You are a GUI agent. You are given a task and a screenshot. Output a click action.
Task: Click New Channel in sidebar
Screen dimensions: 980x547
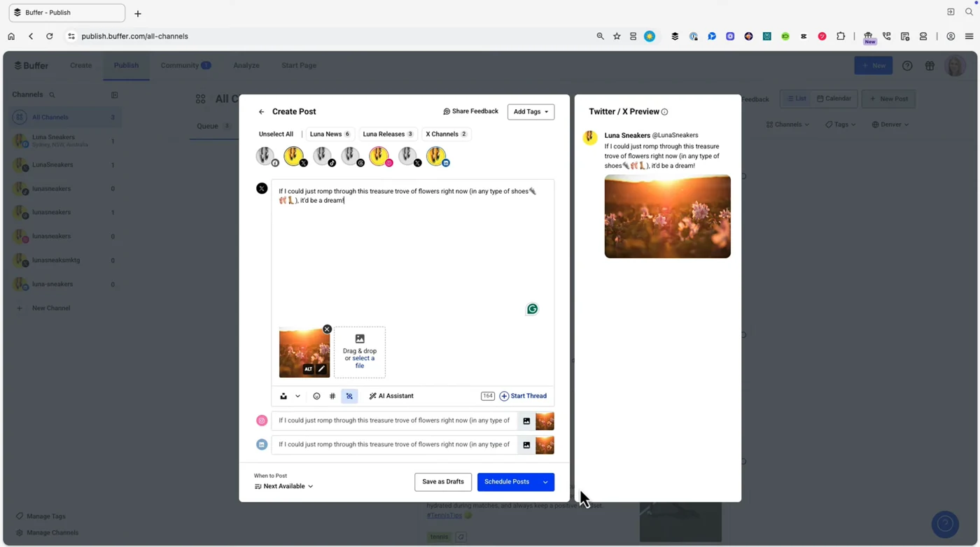43,308
